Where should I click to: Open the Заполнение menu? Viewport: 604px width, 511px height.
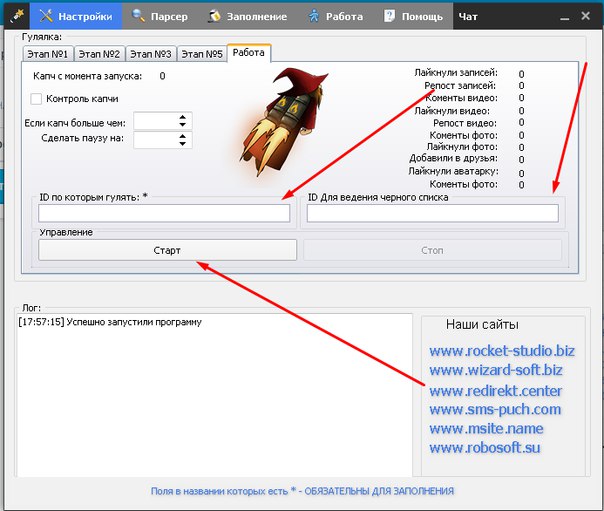point(248,16)
